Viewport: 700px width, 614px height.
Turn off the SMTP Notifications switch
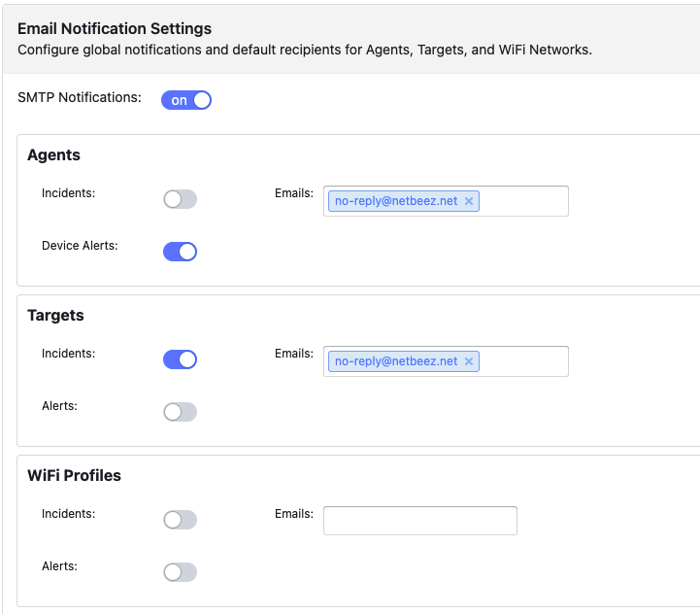click(186, 100)
